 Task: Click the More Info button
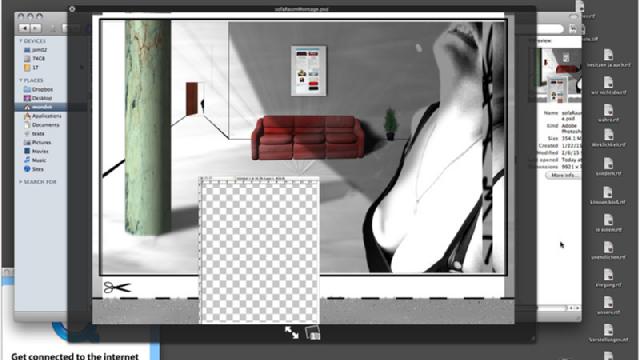(563, 175)
